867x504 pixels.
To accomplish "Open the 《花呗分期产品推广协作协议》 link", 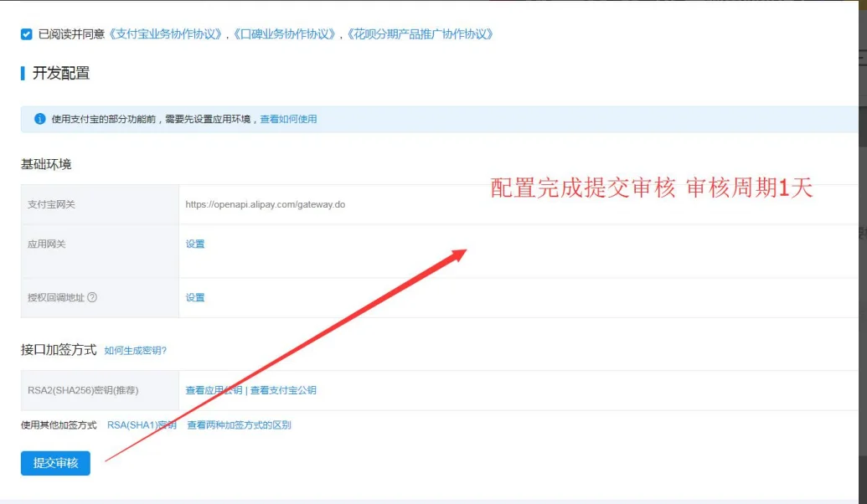I will pos(420,34).
